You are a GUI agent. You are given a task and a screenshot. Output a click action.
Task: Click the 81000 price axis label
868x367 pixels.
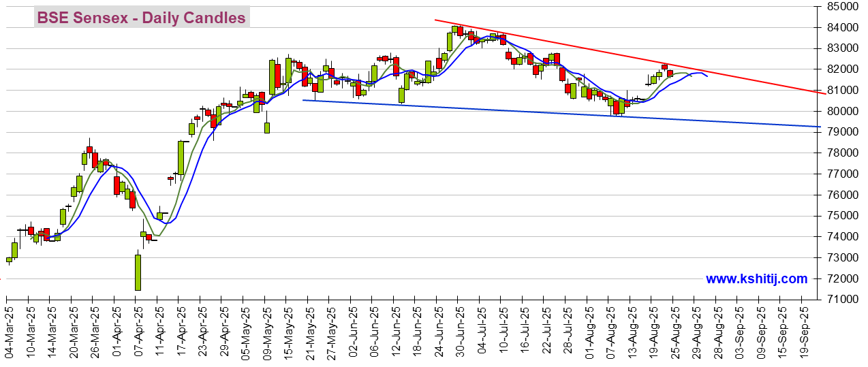pos(841,91)
